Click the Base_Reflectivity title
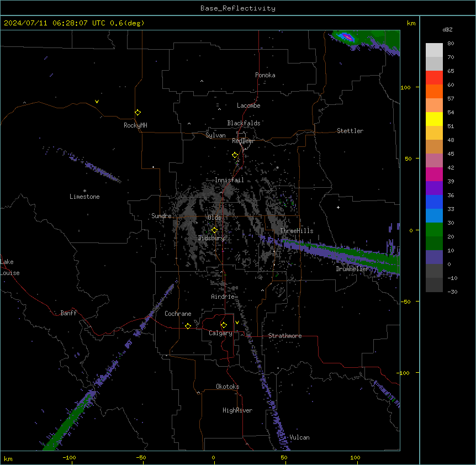Screen dimensions: 476x465 tap(238, 8)
